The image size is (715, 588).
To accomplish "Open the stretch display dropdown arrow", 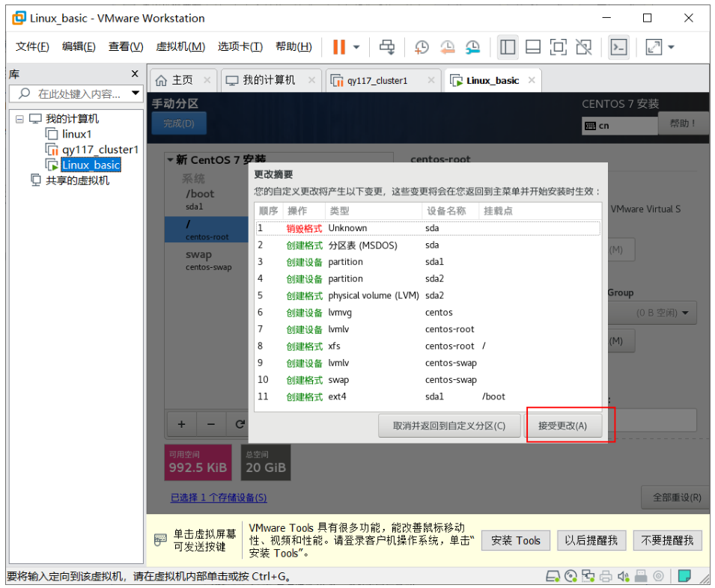I will pyautogui.click(x=672, y=46).
